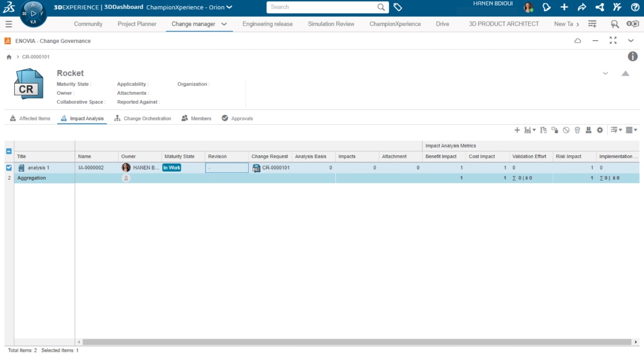Open CR-0000101 in Change Request column
The height and width of the screenshot is (362, 644).
tap(276, 168)
